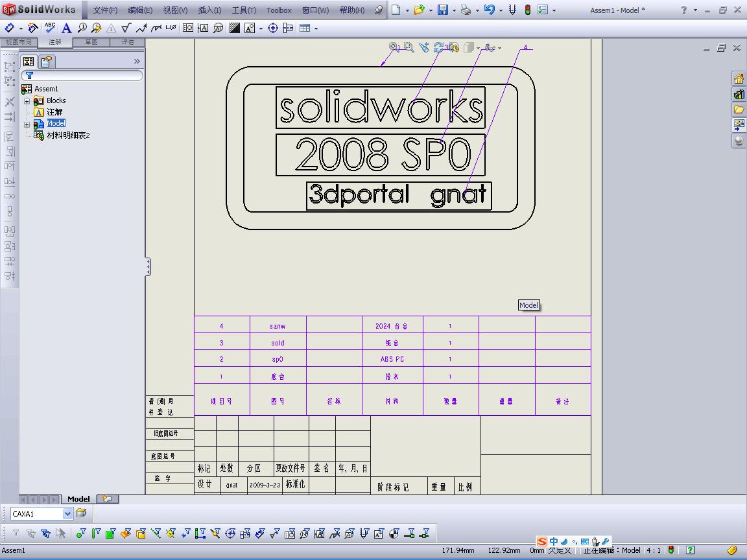Open SolidWorks Resources home icon
The height and width of the screenshot is (560, 747).
[x=739, y=78]
